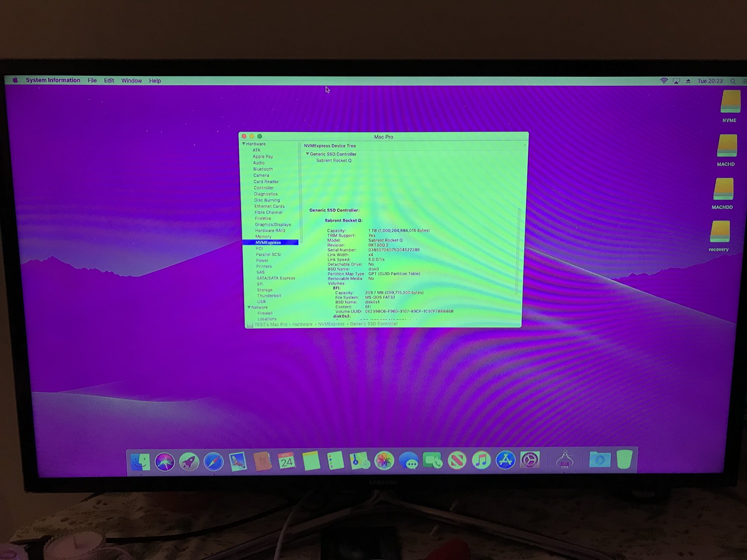The width and height of the screenshot is (747, 560).
Task: Open Launchpad rocket icon
Action: tap(189, 462)
